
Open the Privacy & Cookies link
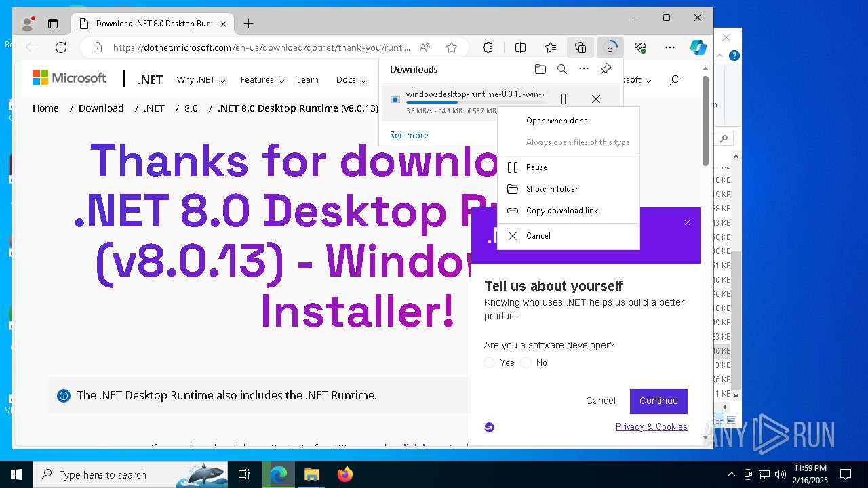coord(652,426)
